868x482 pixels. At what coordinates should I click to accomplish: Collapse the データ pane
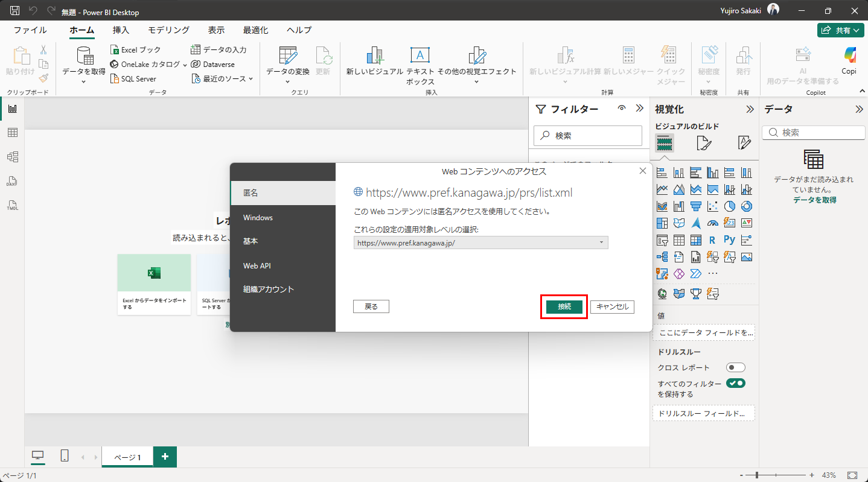tap(859, 109)
